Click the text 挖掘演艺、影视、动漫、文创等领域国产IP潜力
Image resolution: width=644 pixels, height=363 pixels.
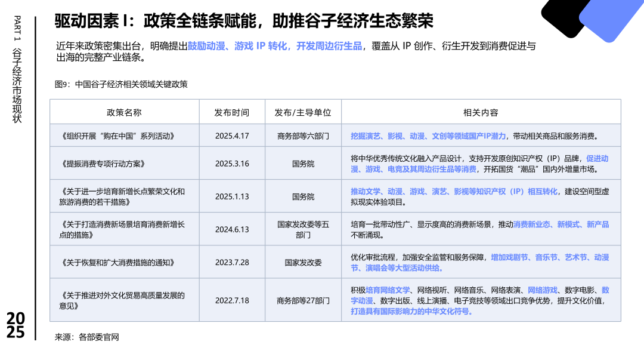[428, 136]
